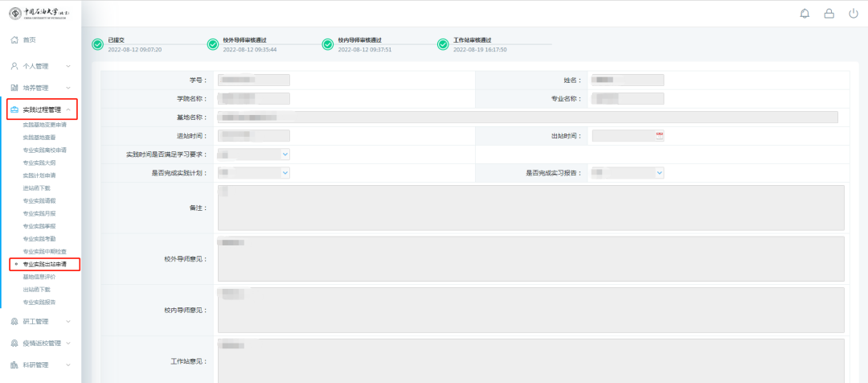This screenshot has width=868, height=383.
Task: Expand the 科研管理 sidebar menu
Action: tap(40, 364)
